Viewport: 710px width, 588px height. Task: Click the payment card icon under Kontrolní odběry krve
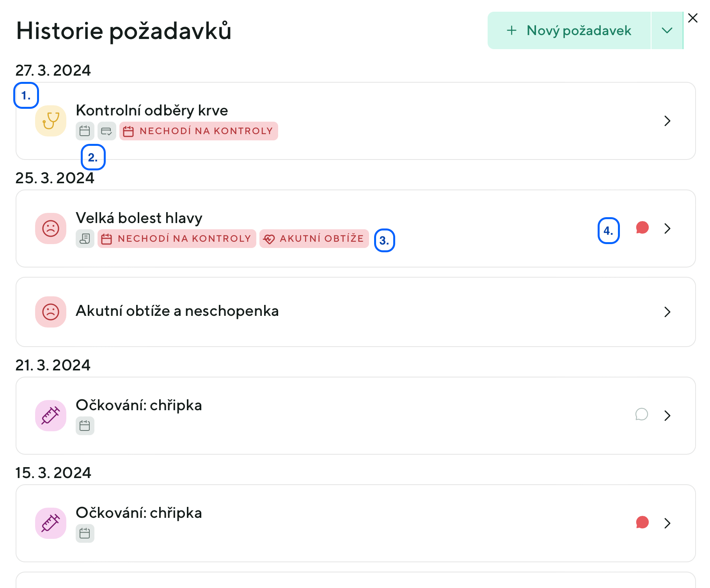click(106, 131)
